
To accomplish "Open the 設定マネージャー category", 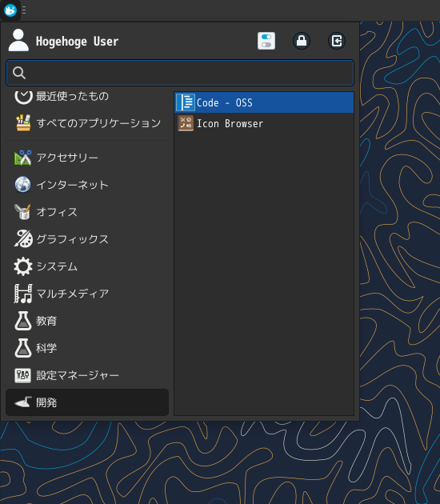I will pyautogui.click(x=87, y=375).
